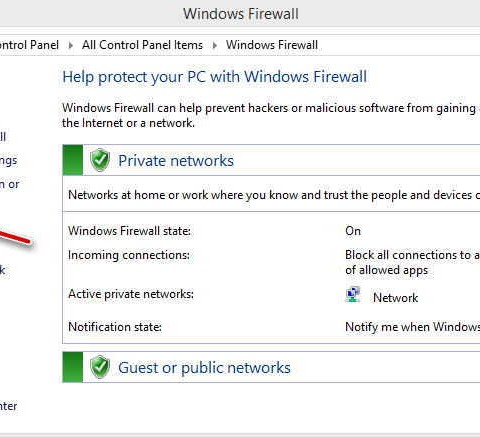Image resolution: width=480 pixels, height=438 pixels.
Task: Click the network computer icon beside Network
Action: [x=353, y=295]
